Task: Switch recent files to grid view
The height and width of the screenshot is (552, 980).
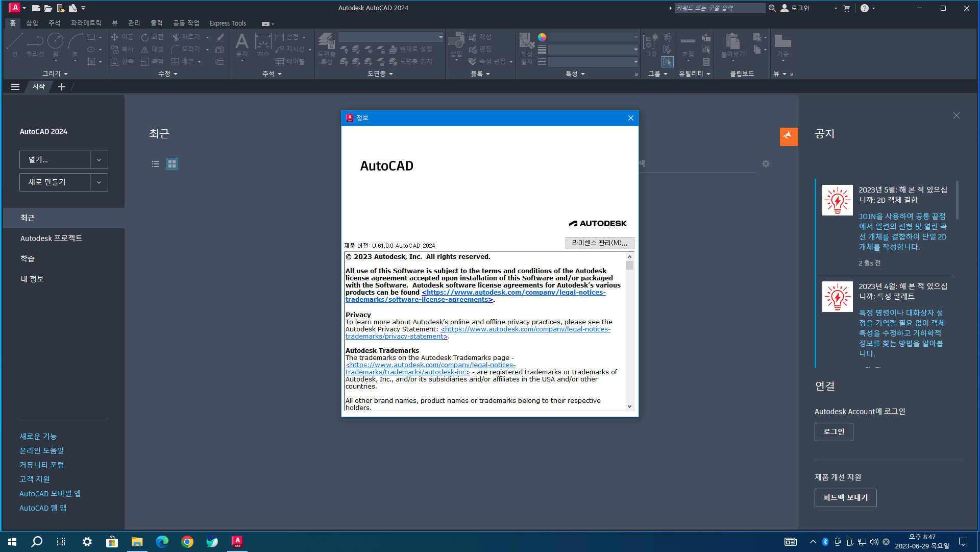Action: point(172,164)
